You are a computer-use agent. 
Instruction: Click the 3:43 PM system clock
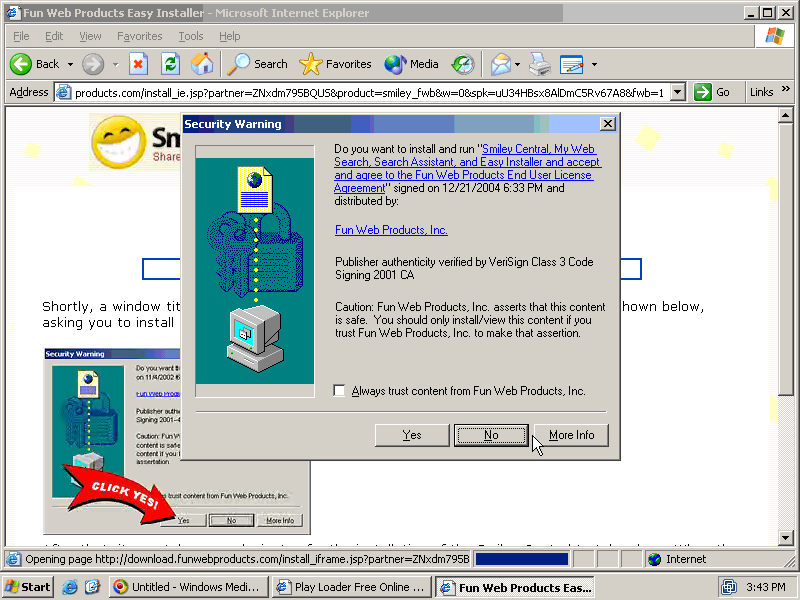[x=766, y=587]
